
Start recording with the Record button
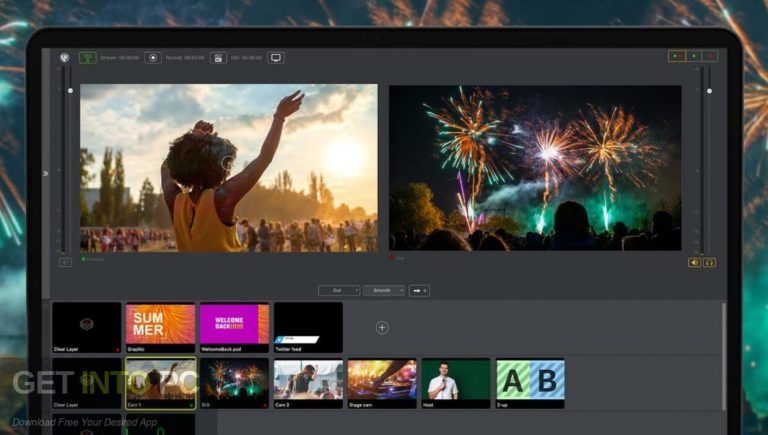[153, 58]
